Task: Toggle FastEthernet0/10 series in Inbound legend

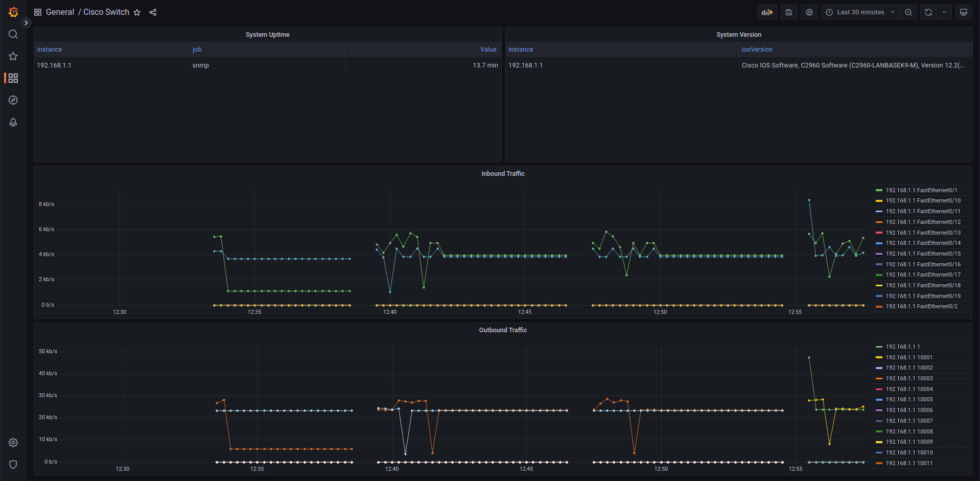Action: coord(923,201)
